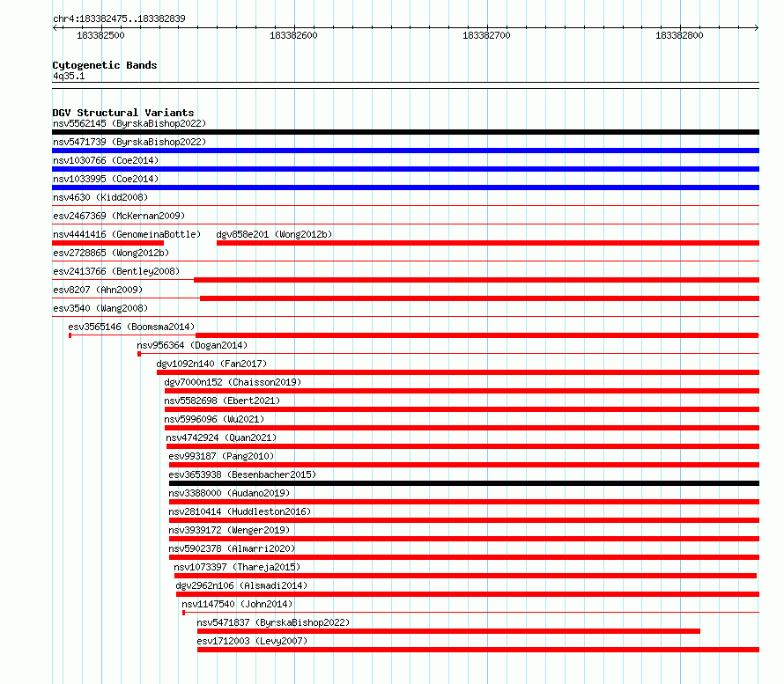The image size is (784, 684).
Task: Select nsv3939172 (Wenger2019) entry
Action: [229, 530]
